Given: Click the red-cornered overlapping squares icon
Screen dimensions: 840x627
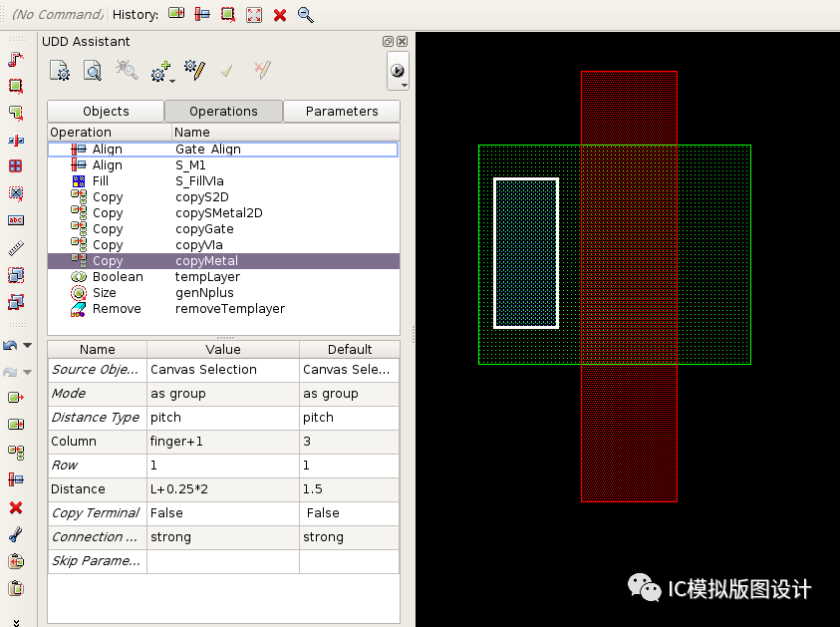Looking at the screenshot, I should pyautogui.click(x=16, y=302).
